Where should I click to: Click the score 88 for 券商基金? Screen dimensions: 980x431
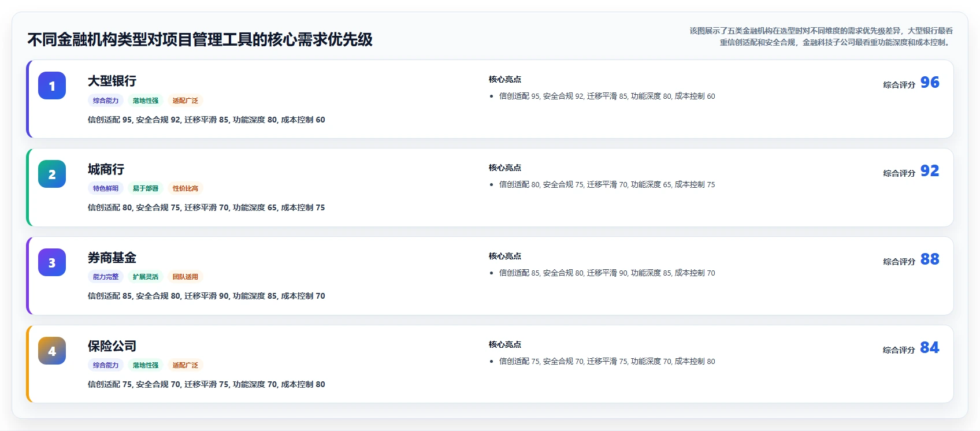tap(930, 259)
